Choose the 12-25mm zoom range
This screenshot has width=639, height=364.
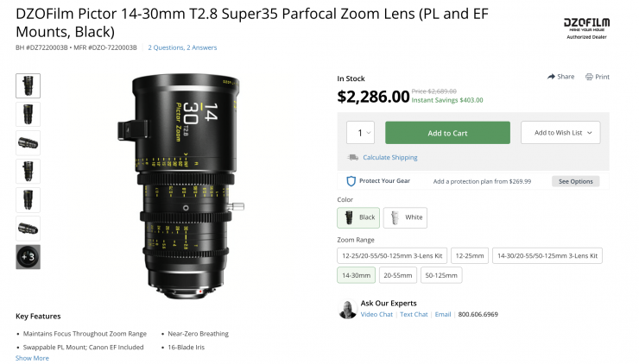click(x=469, y=255)
